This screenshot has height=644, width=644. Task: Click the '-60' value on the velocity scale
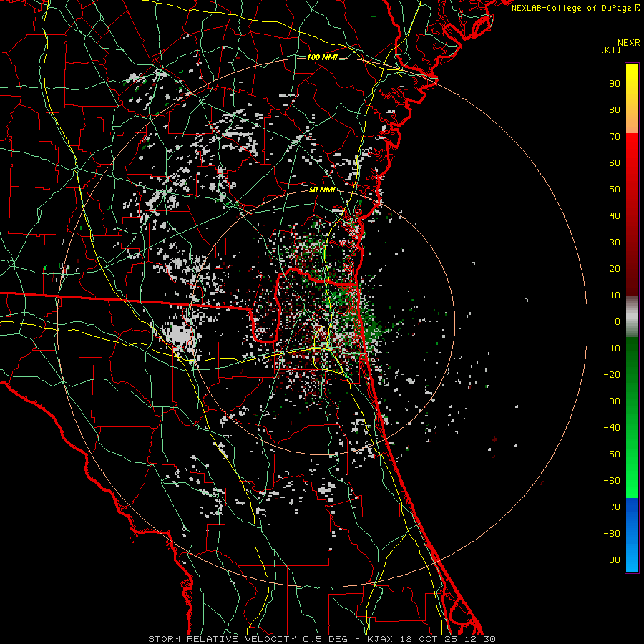click(612, 481)
